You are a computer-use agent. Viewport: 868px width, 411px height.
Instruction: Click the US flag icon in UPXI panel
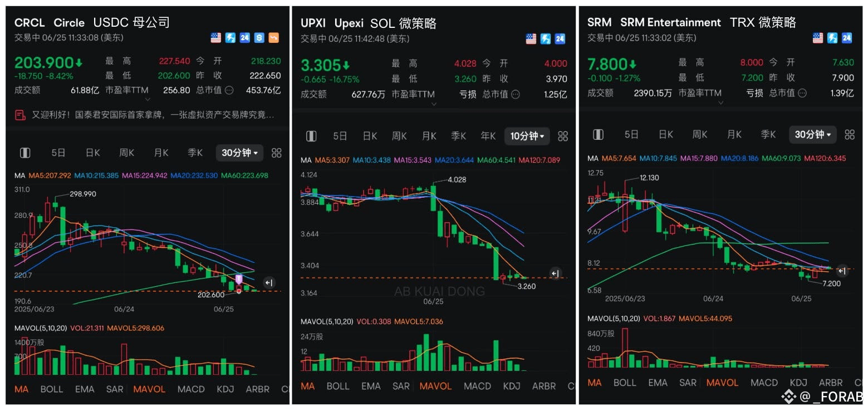[x=531, y=39]
